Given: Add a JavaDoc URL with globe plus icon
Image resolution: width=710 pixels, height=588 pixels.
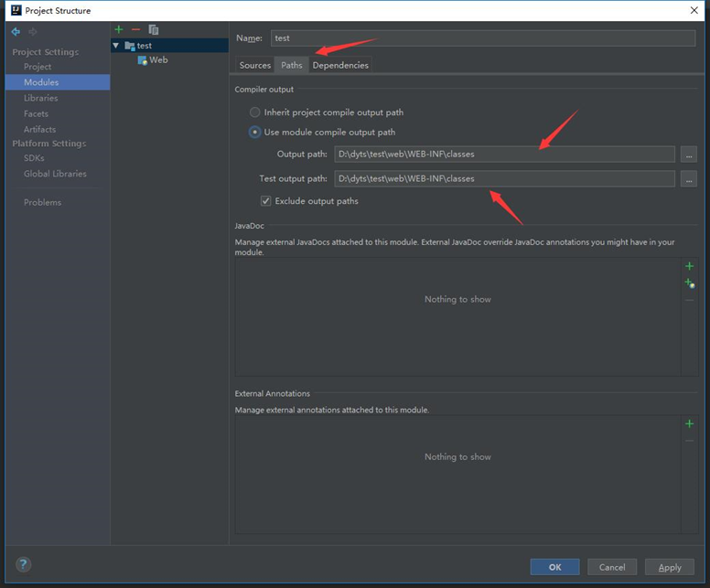Looking at the screenshot, I should point(690,283).
